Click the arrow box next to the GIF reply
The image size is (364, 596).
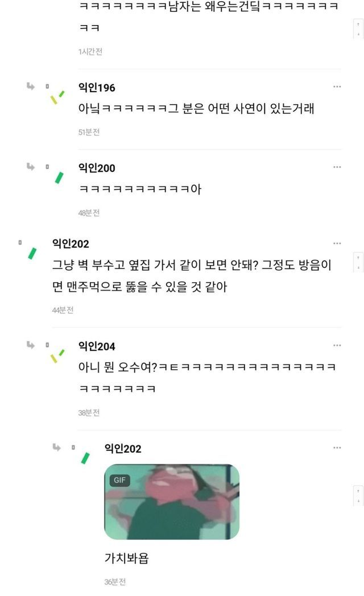pos(358,496)
